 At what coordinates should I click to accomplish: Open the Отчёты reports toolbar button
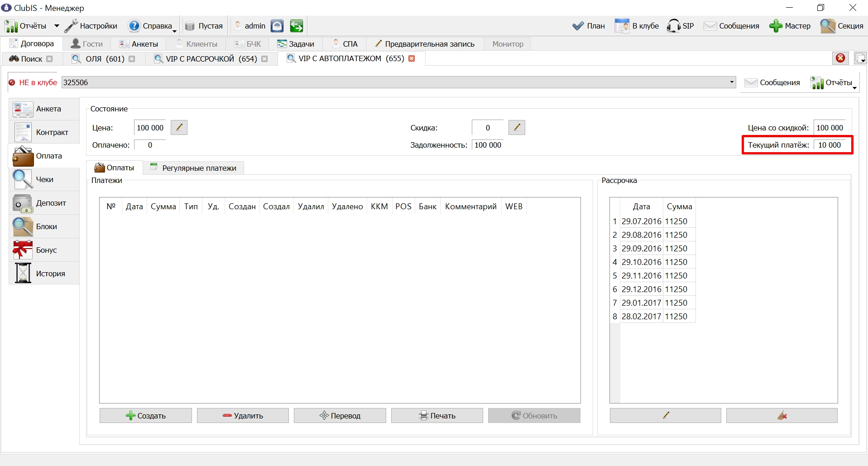tap(26, 26)
